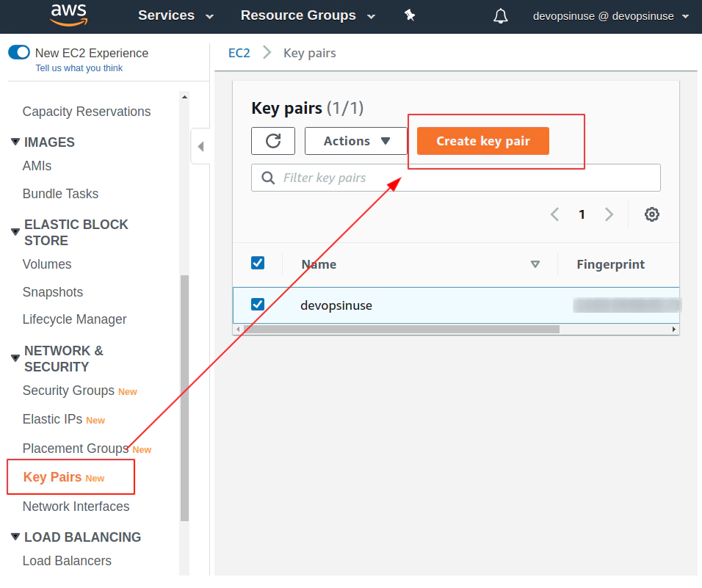Click sidebar scroll up arrow
Viewport: 702px width, 588px height.
pos(184,97)
